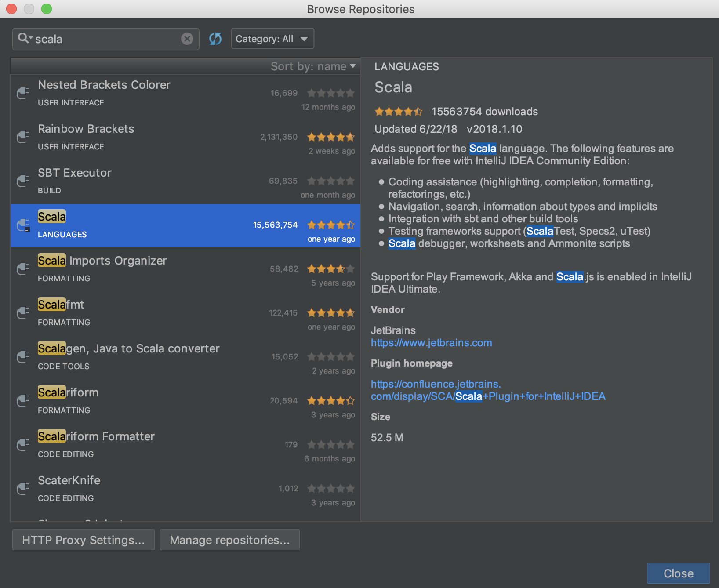Click the plugin icon for Rainbow Brackets
Image resolution: width=719 pixels, height=588 pixels.
(x=23, y=137)
